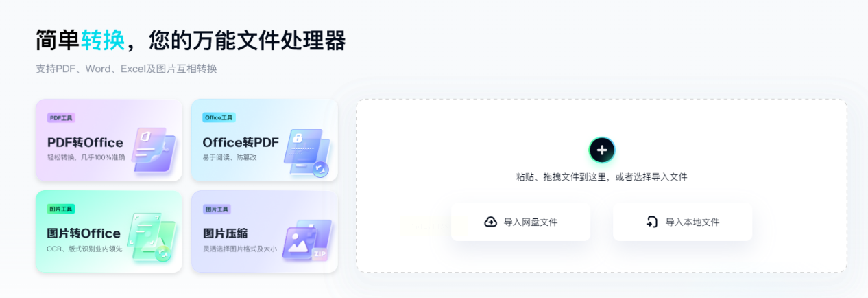Select the purple 图片工具 badge on 图片压缩
This screenshot has width=868, height=298.
point(217,209)
